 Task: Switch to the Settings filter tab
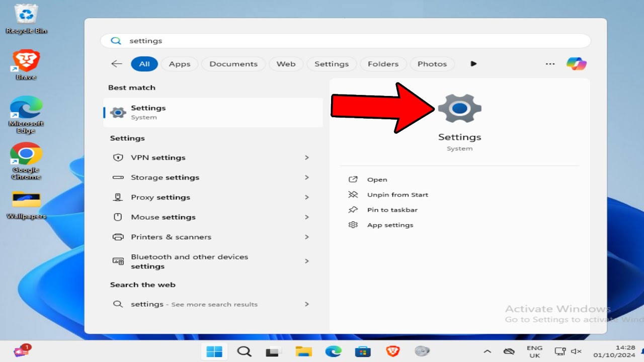pos(332,64)
